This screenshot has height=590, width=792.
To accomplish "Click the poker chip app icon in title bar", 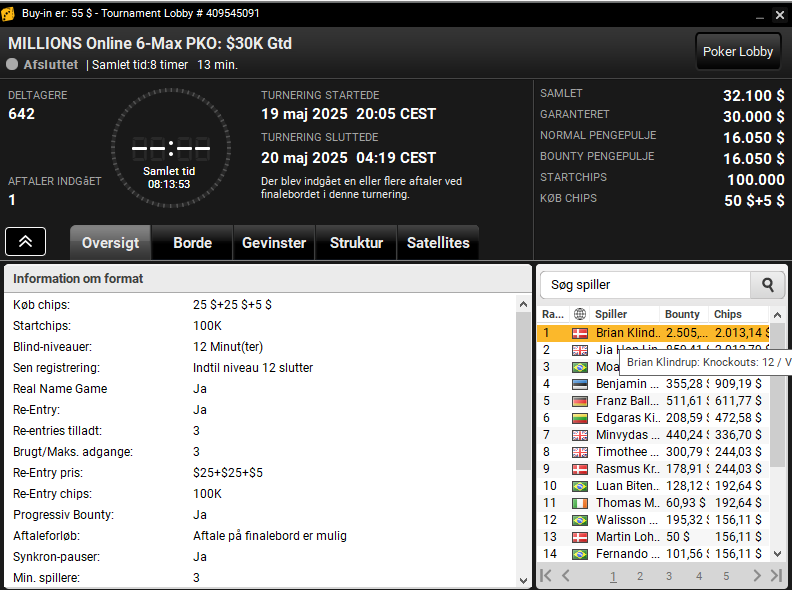I will (x=8, y=14).
